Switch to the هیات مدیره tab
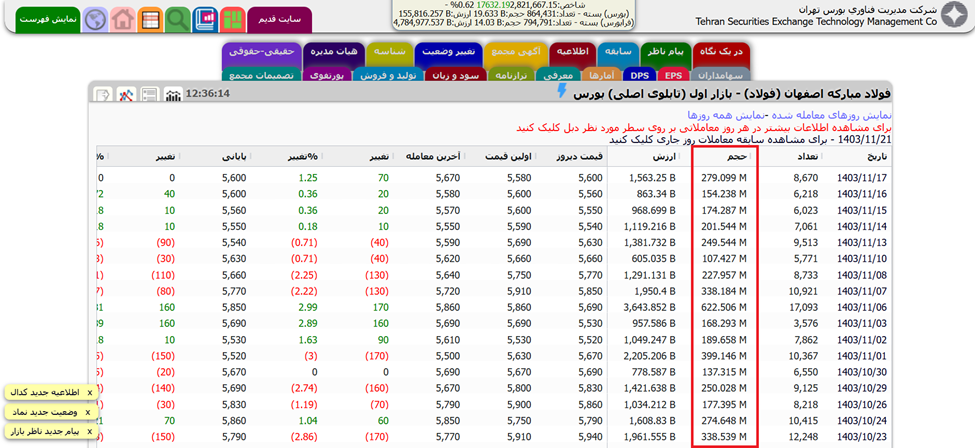 click(334, 54)
